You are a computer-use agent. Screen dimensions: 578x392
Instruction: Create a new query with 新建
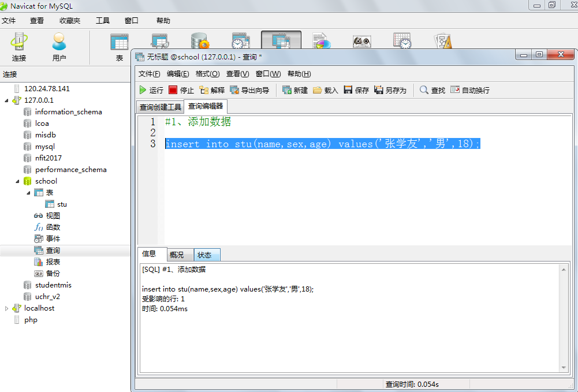click(295, 90)
